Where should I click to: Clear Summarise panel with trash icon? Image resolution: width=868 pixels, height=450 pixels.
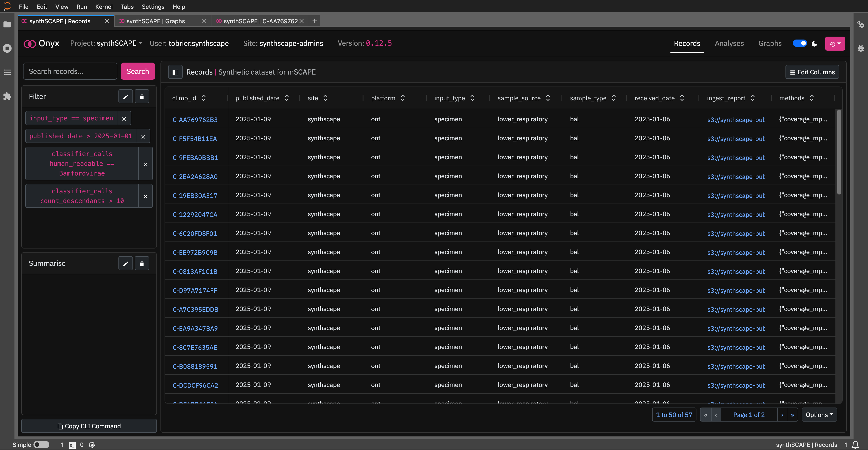click(142, 263)
